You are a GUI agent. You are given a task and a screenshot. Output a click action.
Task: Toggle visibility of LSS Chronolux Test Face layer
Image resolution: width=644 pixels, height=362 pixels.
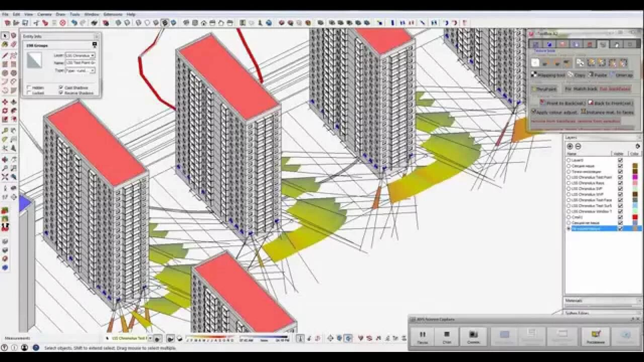coord(620,200)
